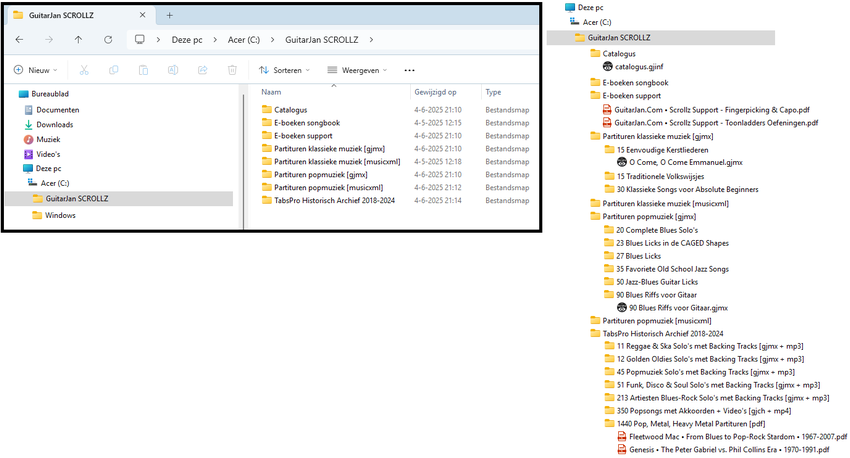The width and height of the screenshot is (850, 458).
Task: Click catalogus.gjinf file icon in tree
Action: (x=608, y=66)
